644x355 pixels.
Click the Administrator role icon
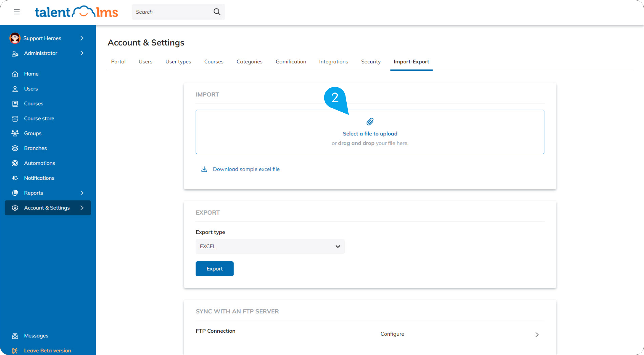coord(15,53)
